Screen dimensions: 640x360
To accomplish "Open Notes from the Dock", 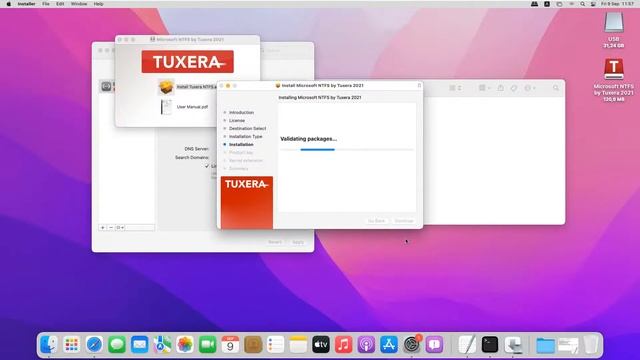I will (x=298, y=345).
